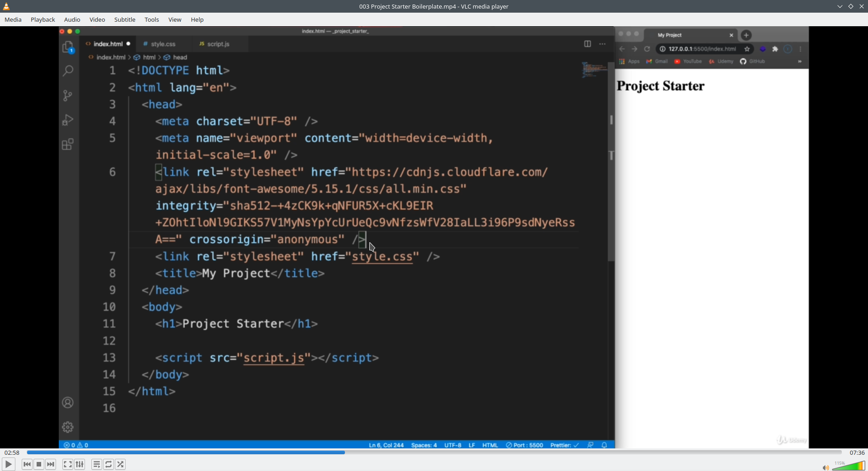Reload the browser page
This screenshot has height=471, width=868.
tap(647, 49)
